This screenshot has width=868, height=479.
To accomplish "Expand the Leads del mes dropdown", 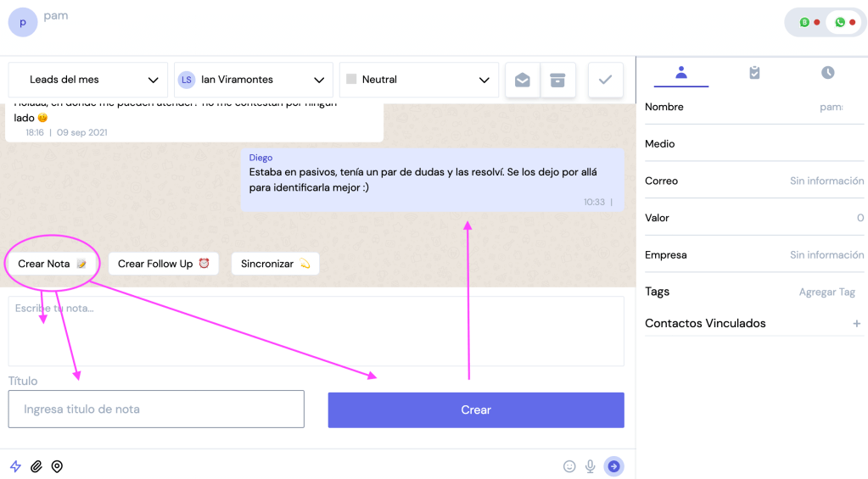I will [x=88, y=80].
